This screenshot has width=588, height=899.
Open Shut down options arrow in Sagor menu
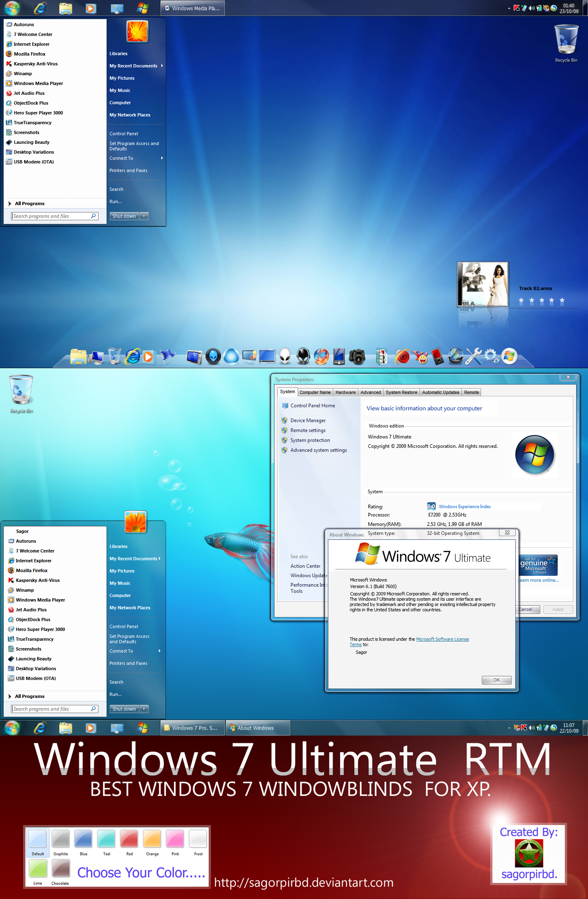point(144,709)
